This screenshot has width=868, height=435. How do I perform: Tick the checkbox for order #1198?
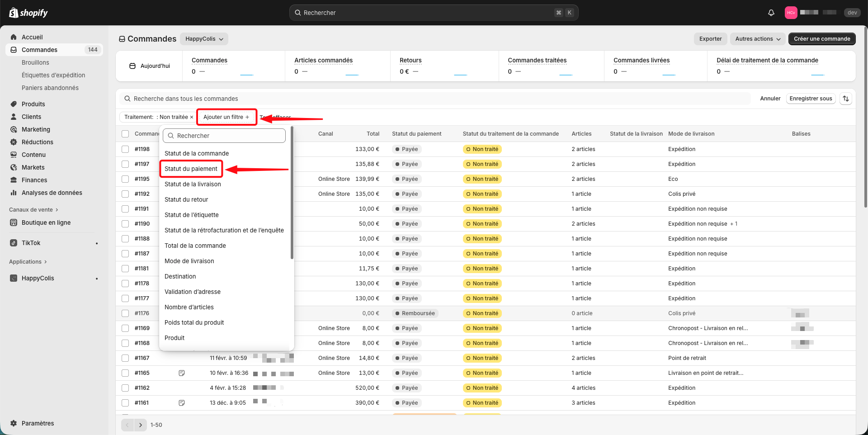125,149
